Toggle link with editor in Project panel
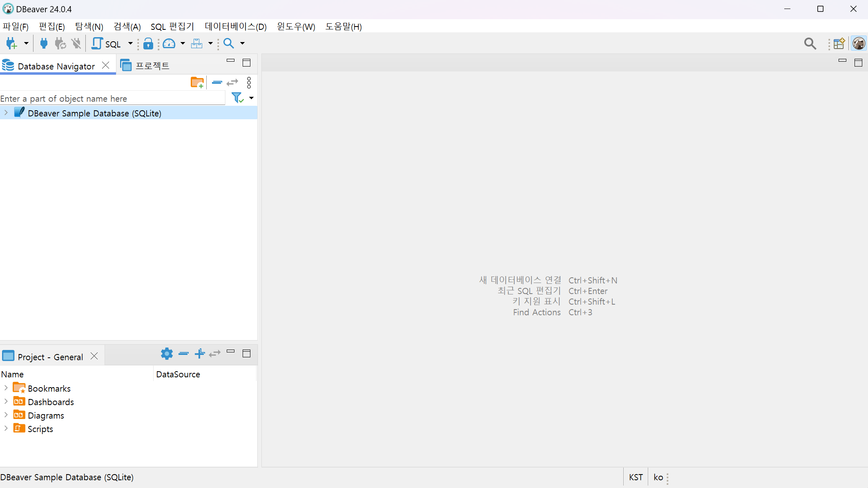 [214, 354]
